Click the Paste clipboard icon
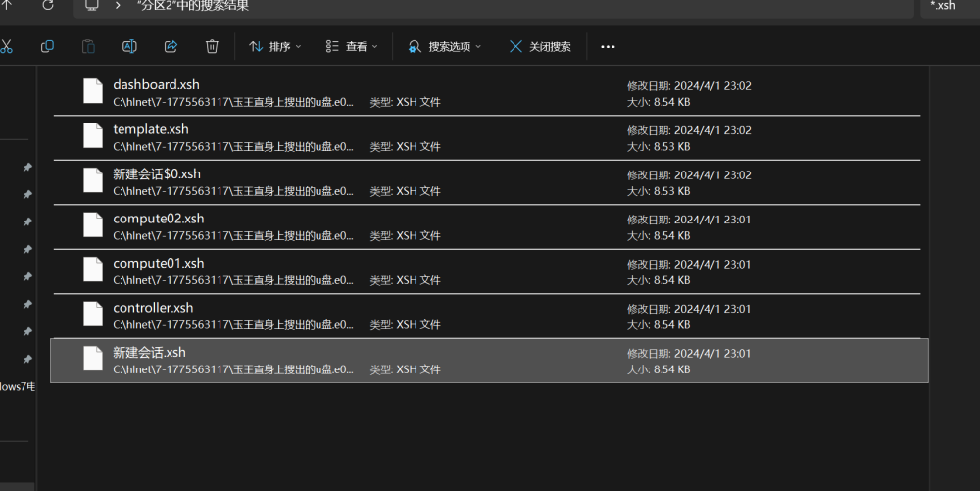The height and width of the screenshot is (491, 980). click(x=88, y=46)
